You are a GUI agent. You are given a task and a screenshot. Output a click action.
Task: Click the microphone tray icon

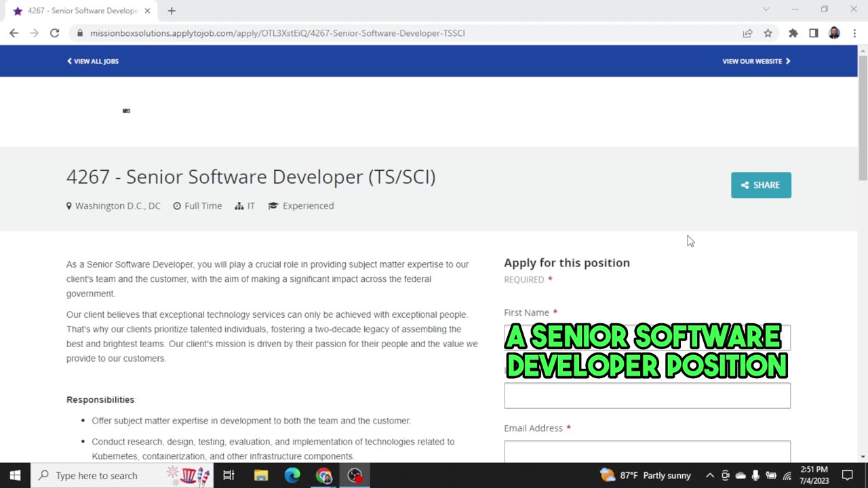click(x=755, y=475)
